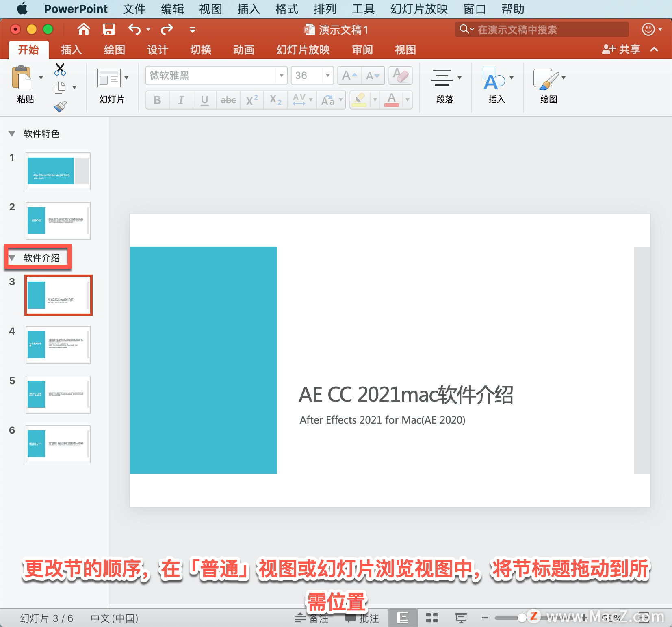672x627 pixels.
Task: Undo the last action
Action: point(134,29)
